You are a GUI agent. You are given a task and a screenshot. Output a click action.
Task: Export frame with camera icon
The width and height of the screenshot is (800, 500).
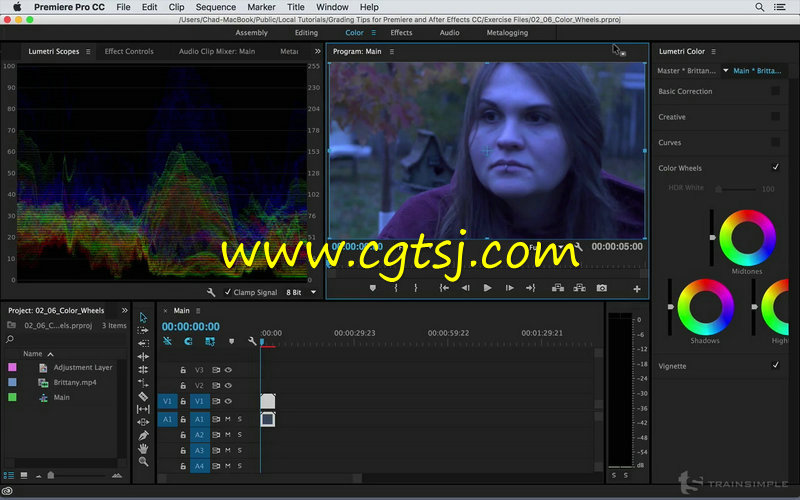point(602,288)
